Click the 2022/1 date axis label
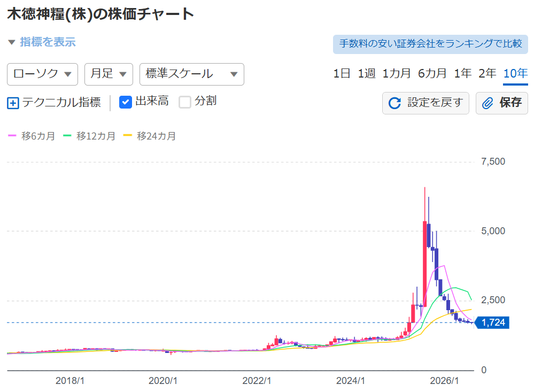 point(257,381)
